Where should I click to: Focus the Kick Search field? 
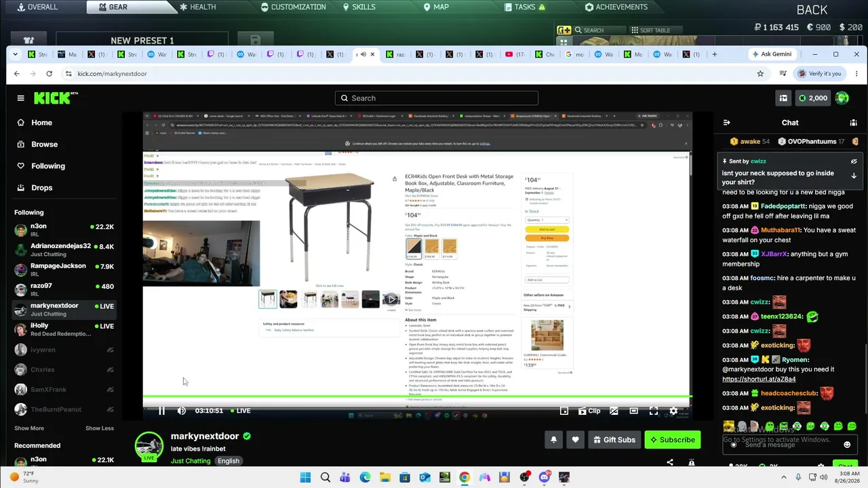436,98
